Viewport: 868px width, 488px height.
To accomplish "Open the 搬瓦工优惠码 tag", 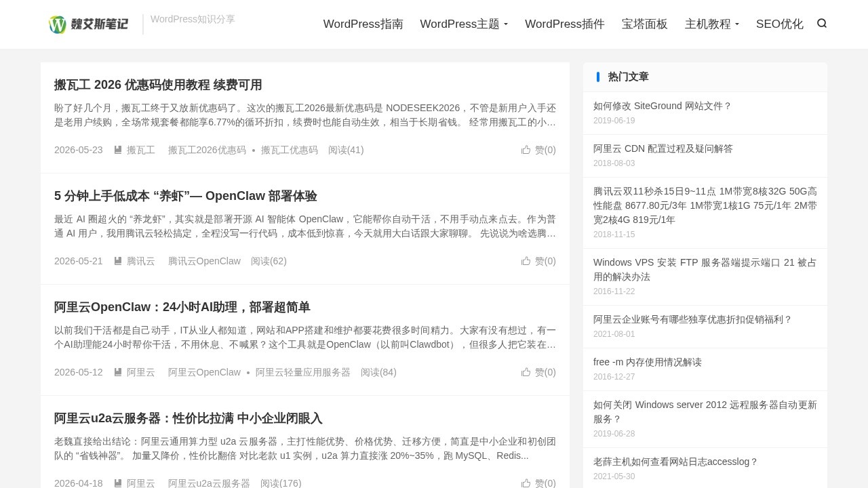I will click(290, 150).
